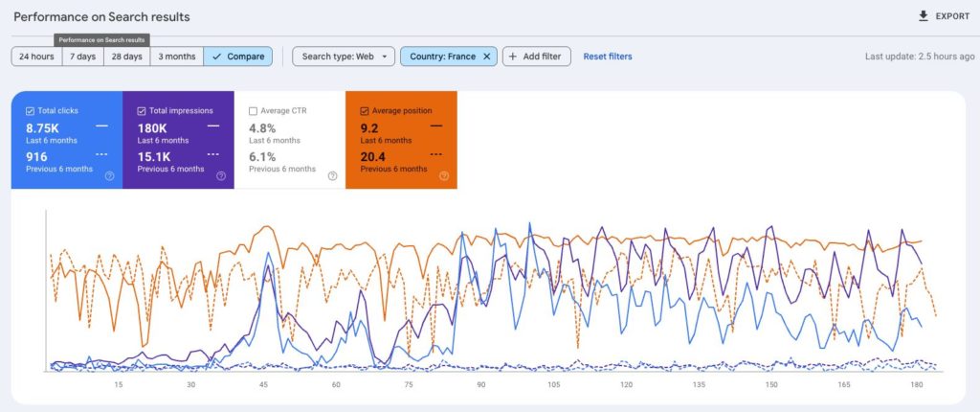980x412 pixels.
Task: Click the chart x-axis label 90
Action: pyautogui.click(x=480, y=385)
